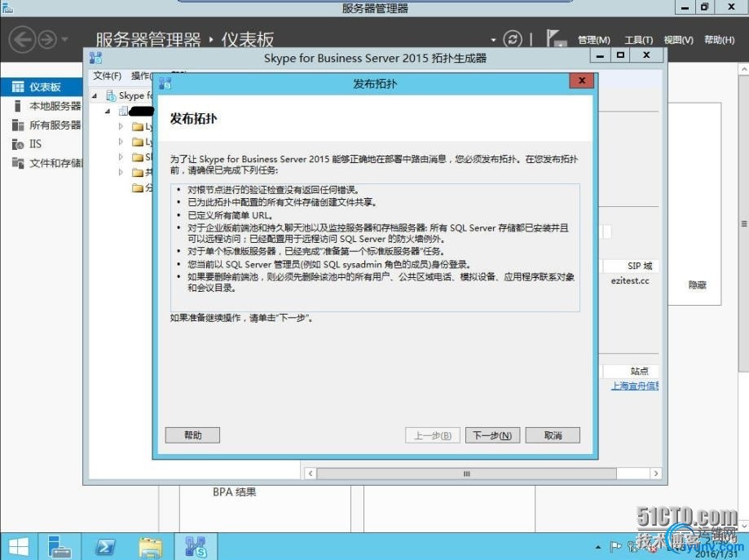Open the notifications flag in Server Manager
The height and width of the screenshot is (560, 749).
coord(556,38)
